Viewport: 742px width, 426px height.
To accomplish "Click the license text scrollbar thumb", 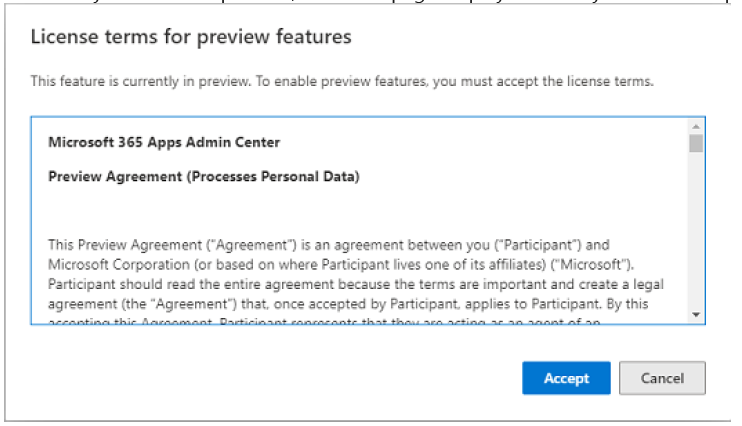I will coord(696,143).
